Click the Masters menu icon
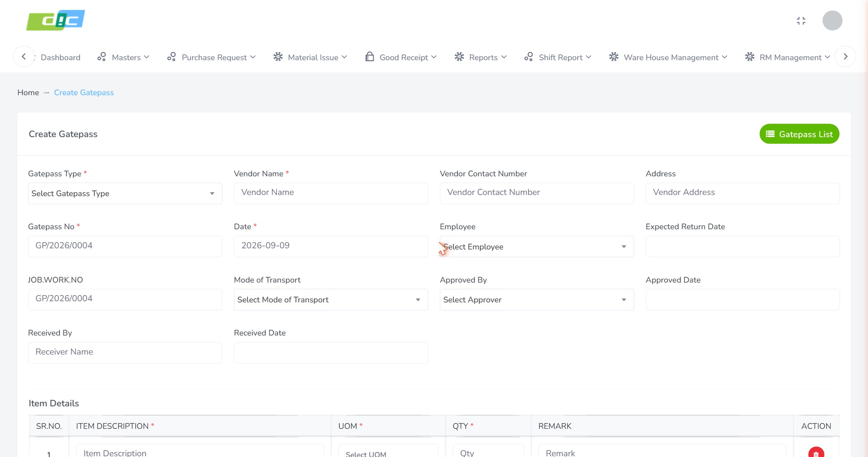 click(101, 57)
